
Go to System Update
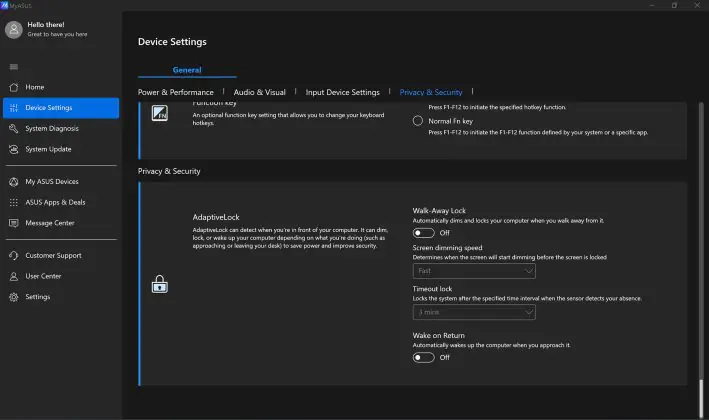pos(61,149)
